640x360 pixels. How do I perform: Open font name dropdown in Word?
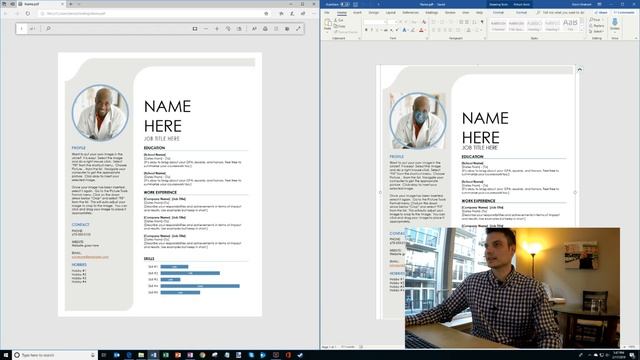point(385,22)
